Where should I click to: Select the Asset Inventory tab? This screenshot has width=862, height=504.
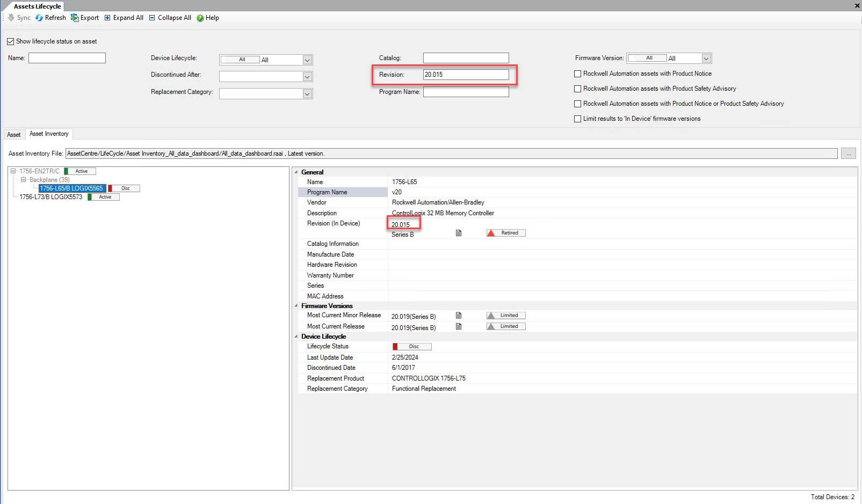(x=49, y=134)
